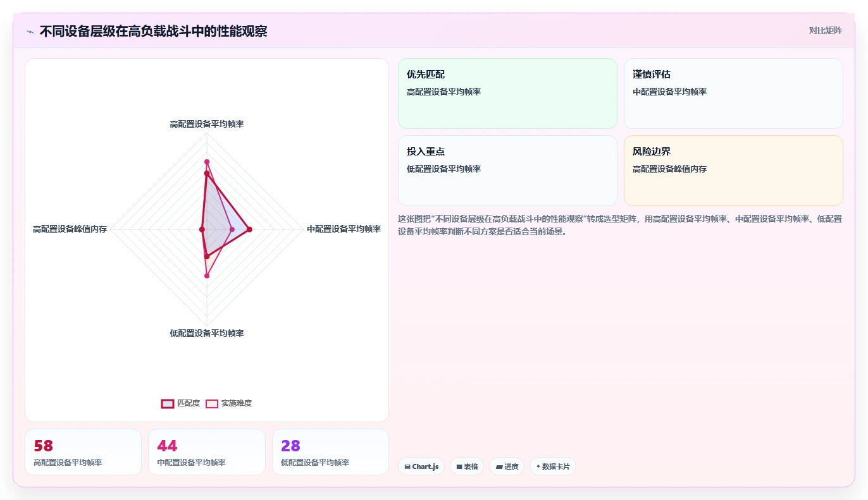Select the stat card showing 58
The image size is (868, 500).
coord(83,452)
